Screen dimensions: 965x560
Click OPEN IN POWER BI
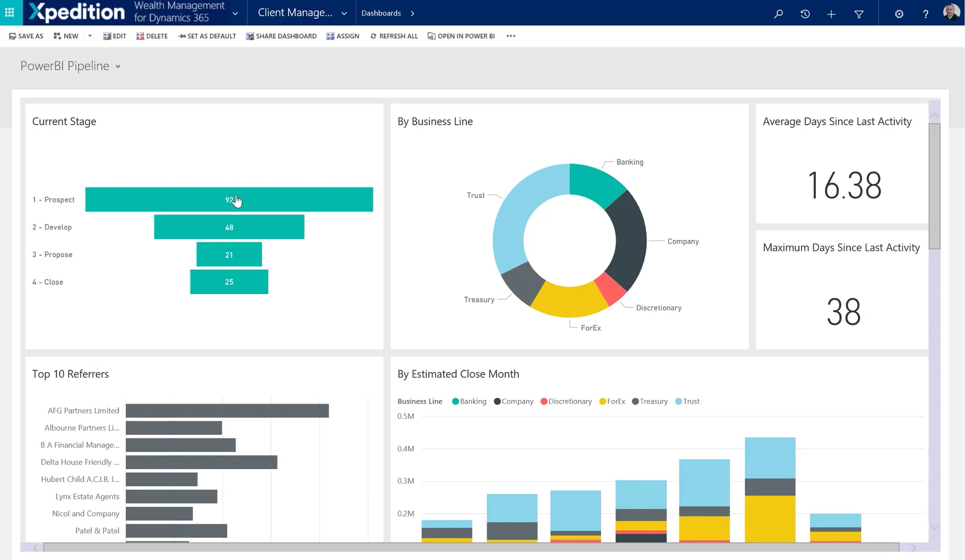pyautogui.click(x=461, y=36)
